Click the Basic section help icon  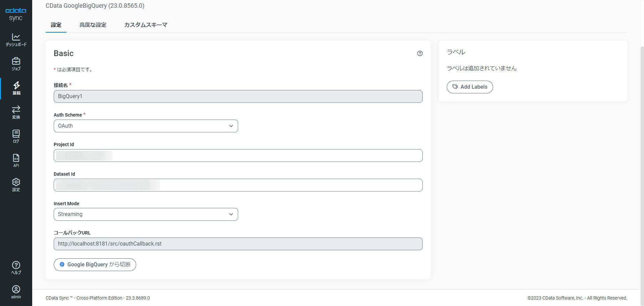[420, 53]
